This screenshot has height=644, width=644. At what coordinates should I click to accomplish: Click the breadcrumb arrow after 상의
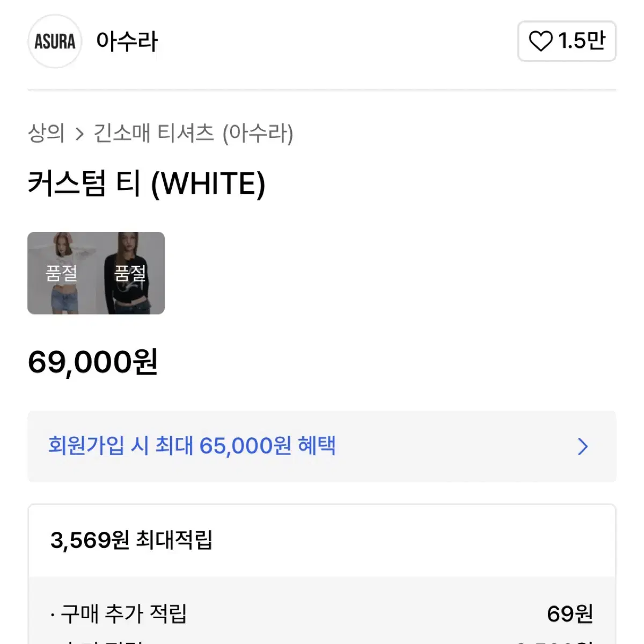[x=79, y=134]
